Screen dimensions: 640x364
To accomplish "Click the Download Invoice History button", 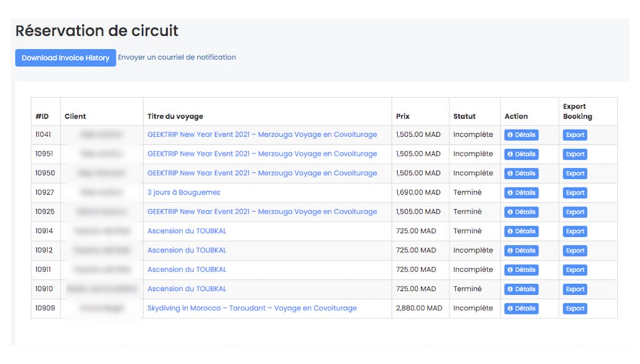I will click(x=66, y=57).
